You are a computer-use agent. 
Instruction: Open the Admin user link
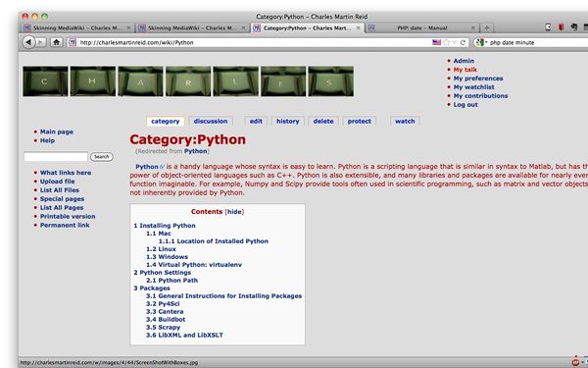[464, 61]
